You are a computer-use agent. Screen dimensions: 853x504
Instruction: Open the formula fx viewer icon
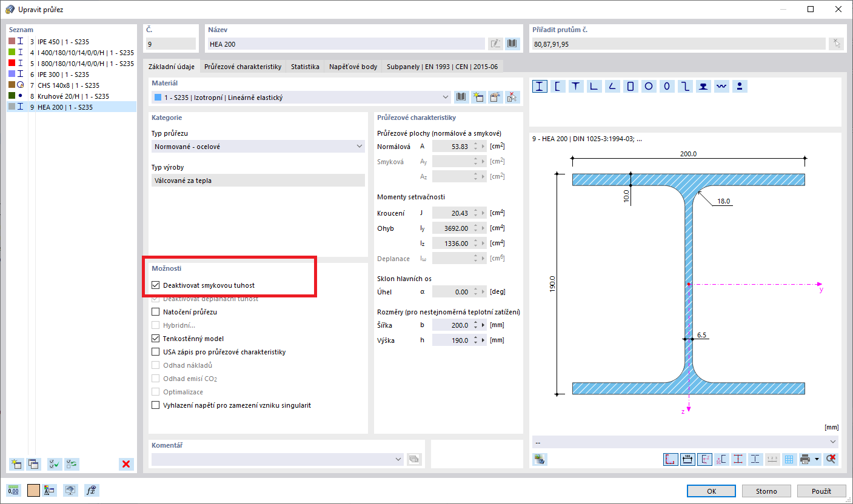click(x=92, y=490)
